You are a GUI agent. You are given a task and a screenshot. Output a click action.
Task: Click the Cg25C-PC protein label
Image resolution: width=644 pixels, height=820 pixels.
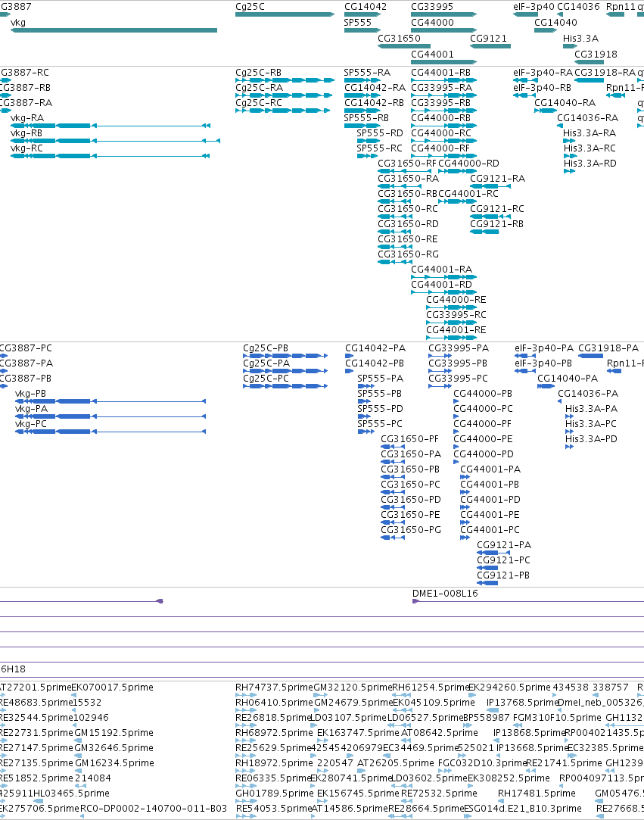(266, 378)
